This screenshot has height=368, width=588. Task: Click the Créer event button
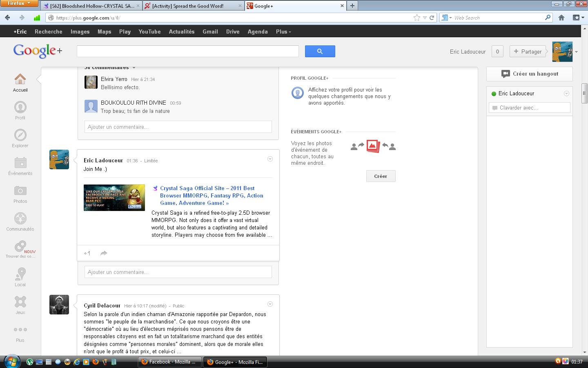[381, 176]
